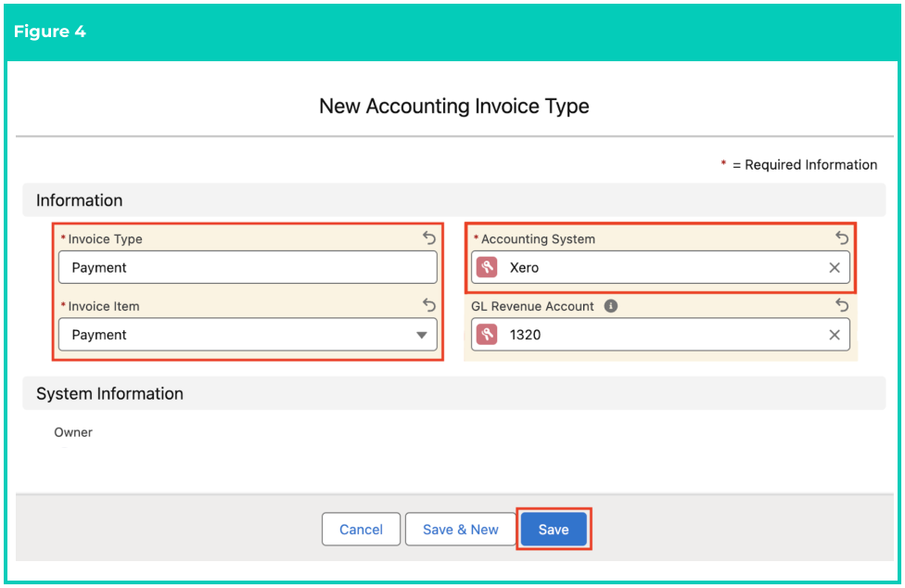
Task: Click the GL Revenue Account lookup showing 1320
Action: [660, 335]
